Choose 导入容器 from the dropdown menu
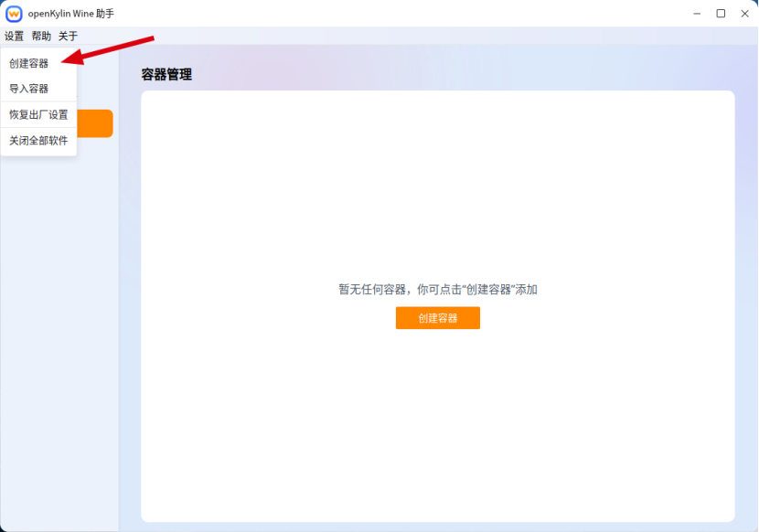 coord(38,89)
